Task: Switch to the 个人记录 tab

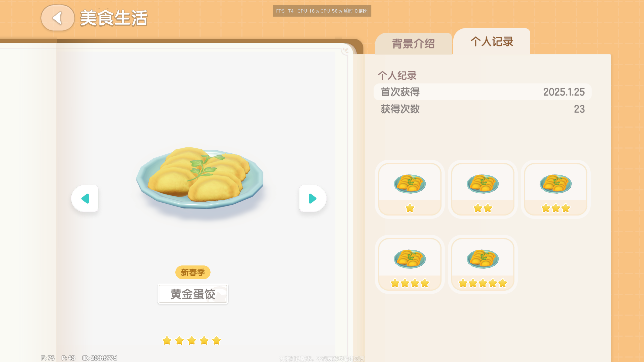Action: pyautogui.click(x=492, y=41)
